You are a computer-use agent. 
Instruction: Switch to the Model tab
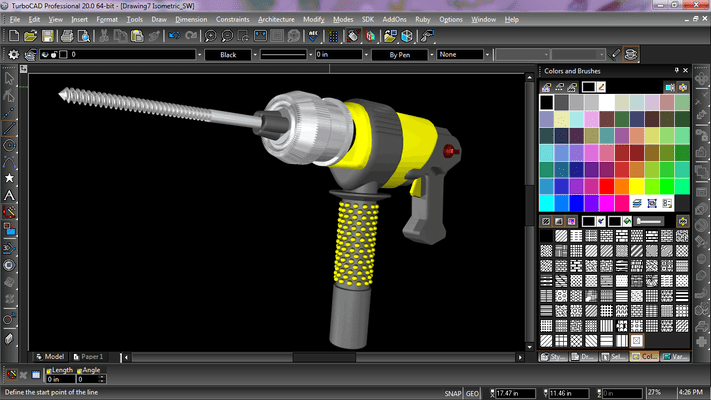(50, 356)
